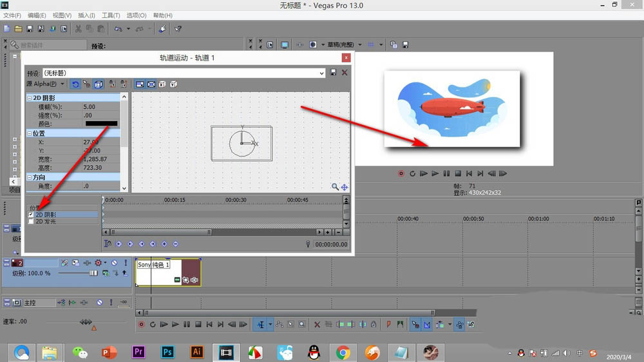Click the black shadow 颜色 swatch
The image size is (644, 362).
click(100, 123)
